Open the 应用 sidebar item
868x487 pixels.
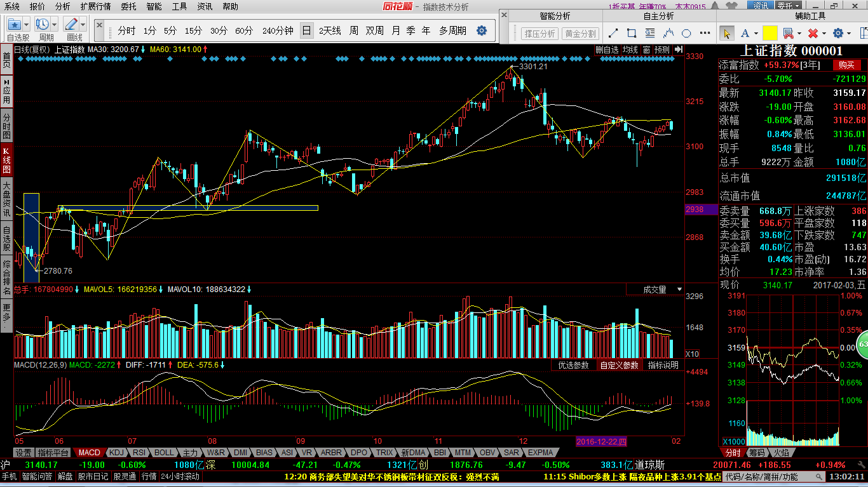click(x=6, y=91)
